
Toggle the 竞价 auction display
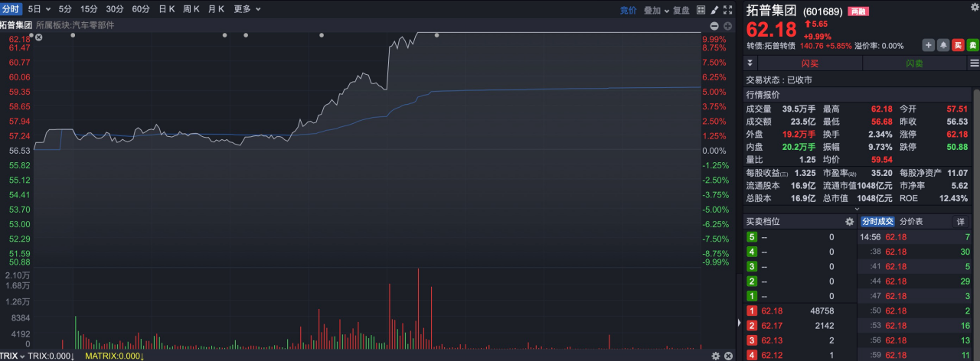click(628, 10)
